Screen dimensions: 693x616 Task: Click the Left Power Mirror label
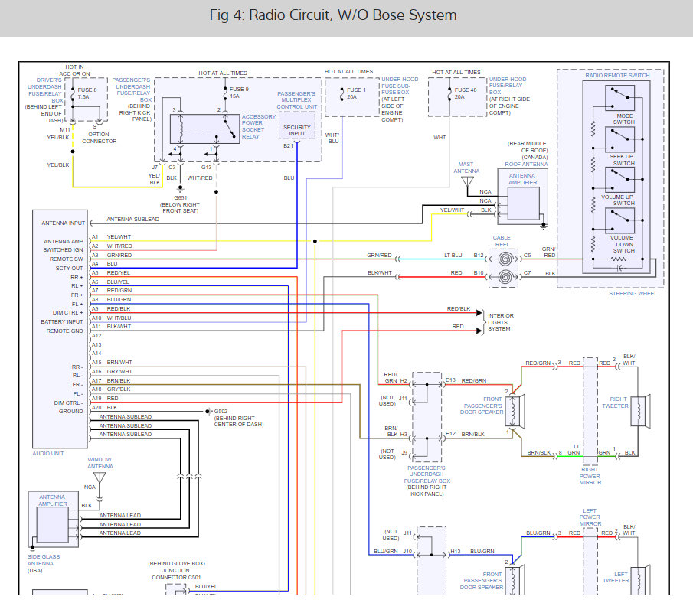click(590, 517)
